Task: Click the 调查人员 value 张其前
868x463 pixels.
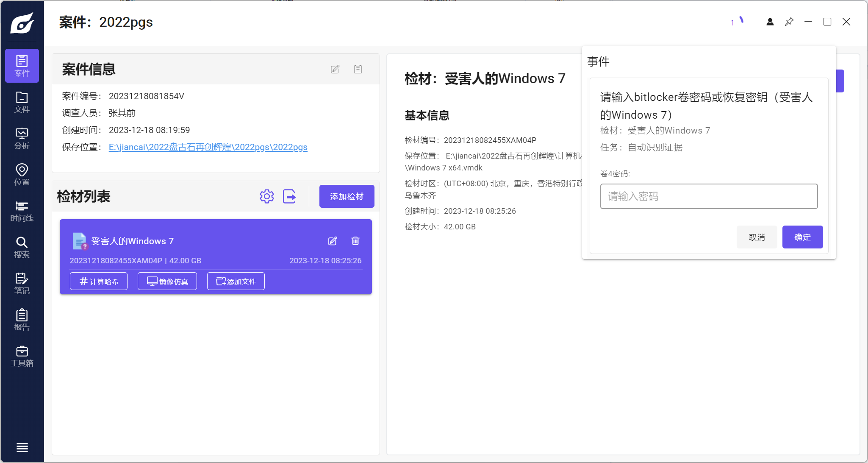Action: 122,113
